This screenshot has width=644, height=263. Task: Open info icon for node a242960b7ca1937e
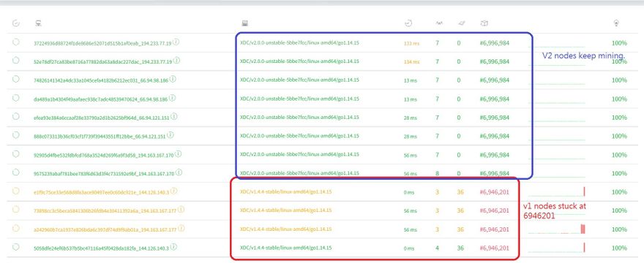pos(181,228)
